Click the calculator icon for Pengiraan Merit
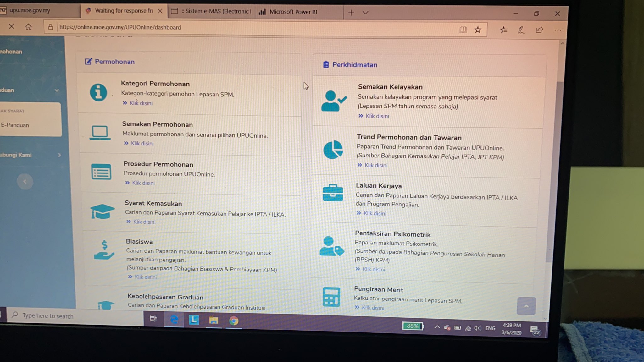The image size is (644, 362). click(332, 296)
